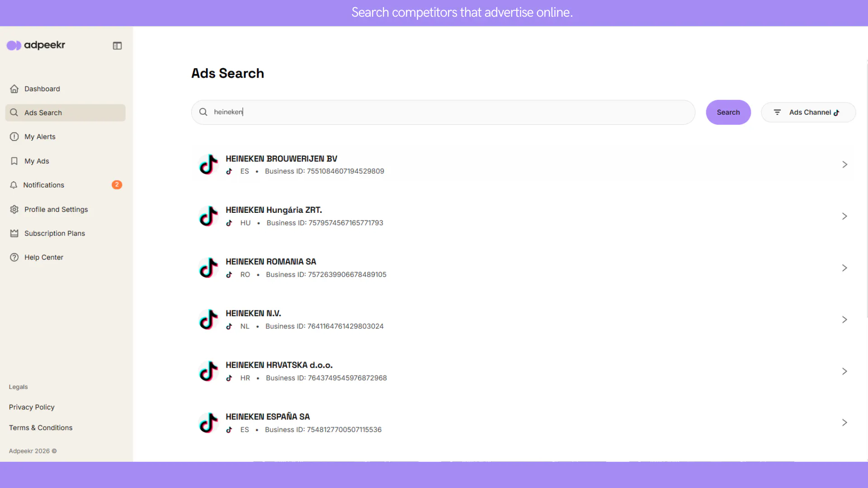Click the TikTok logo of HEINEKEN Hungária ZRT.
Viewport: 868px width, 488px height.
coord(208,216)
